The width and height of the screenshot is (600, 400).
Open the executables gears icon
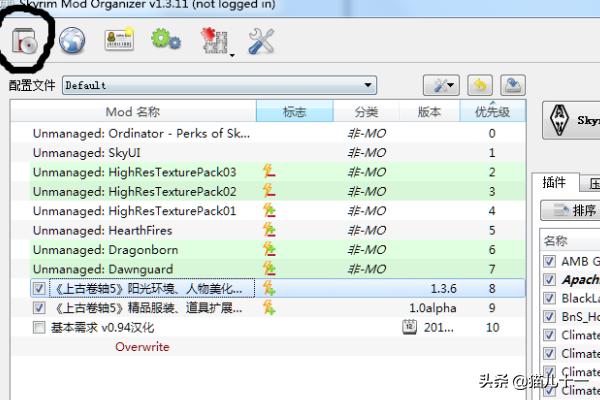pos(164,41)
